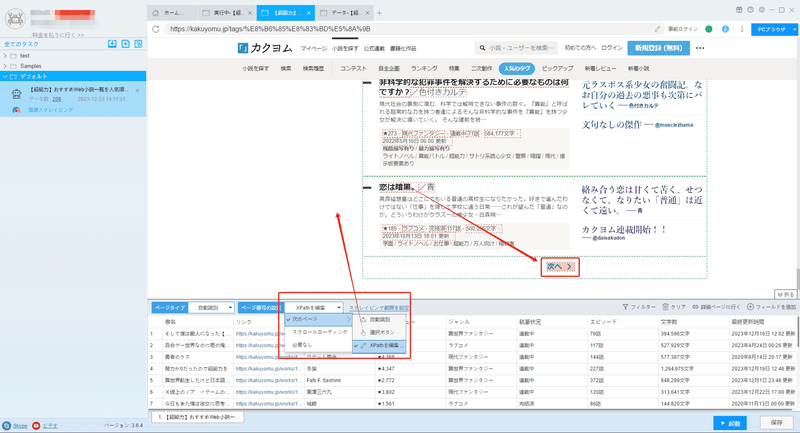Click the magnifier icon in Kakuyomu search
Screen dimensions: 800x433
(x=482, y=48)
